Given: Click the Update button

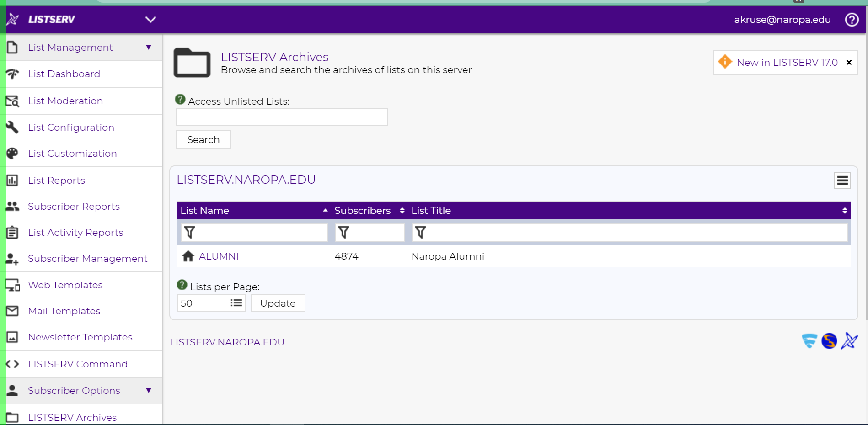Looking at the screenshot, I should 278,303.
